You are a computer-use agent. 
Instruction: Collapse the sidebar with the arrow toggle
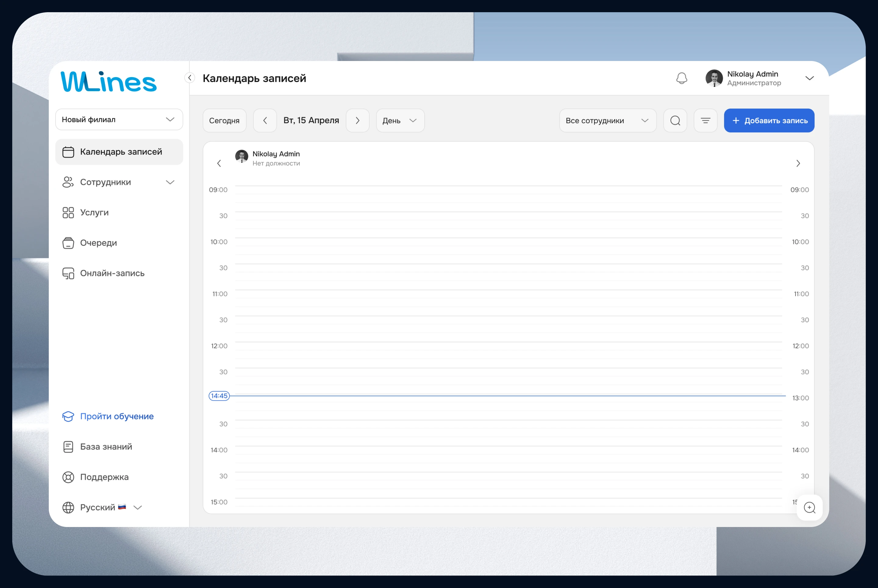point(190,78)
